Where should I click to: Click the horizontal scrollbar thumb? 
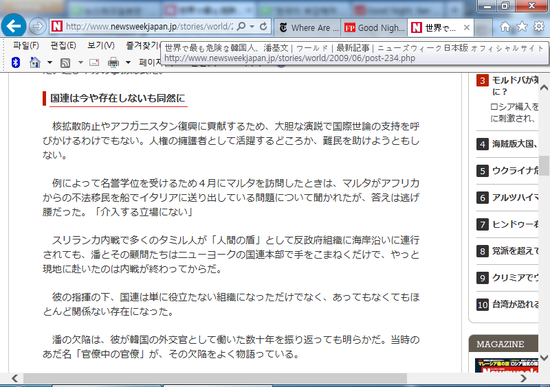(215, 378)
